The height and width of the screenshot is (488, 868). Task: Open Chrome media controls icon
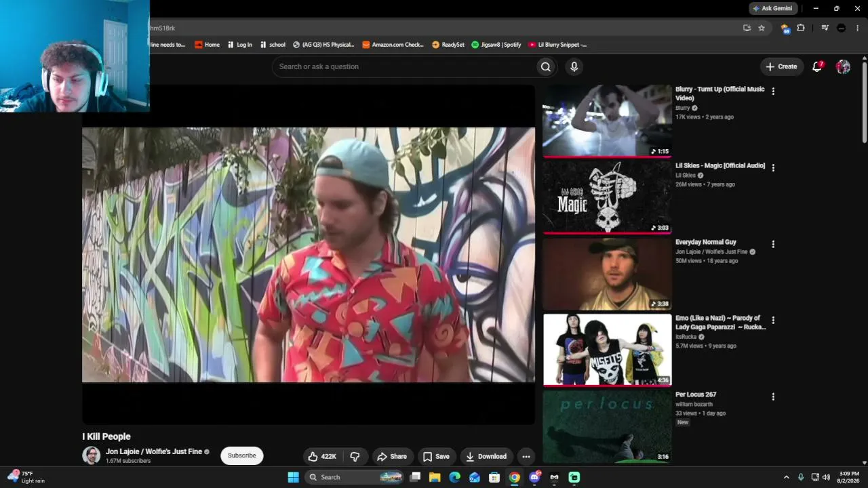pyautogui.click(x=825, y=28)
